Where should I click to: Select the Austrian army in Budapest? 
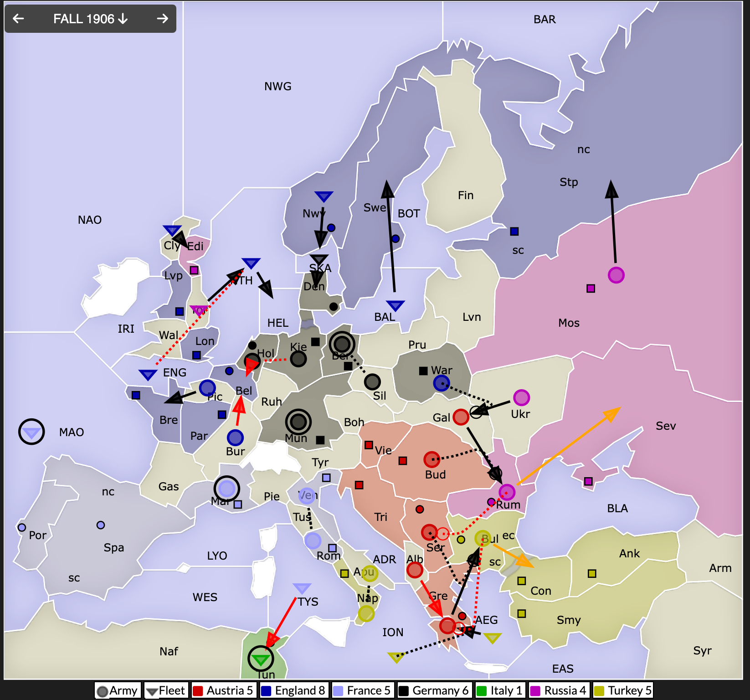point(432,459)
